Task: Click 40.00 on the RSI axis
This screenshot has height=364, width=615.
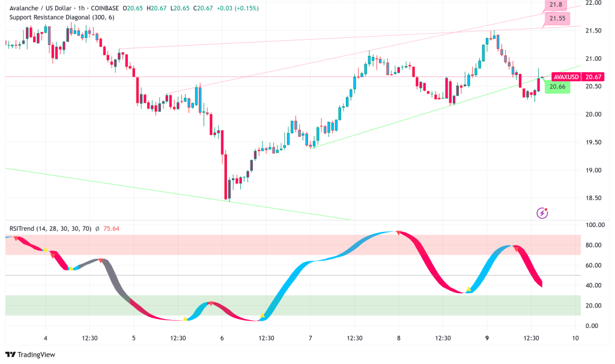Action: (x=593, y=285)
